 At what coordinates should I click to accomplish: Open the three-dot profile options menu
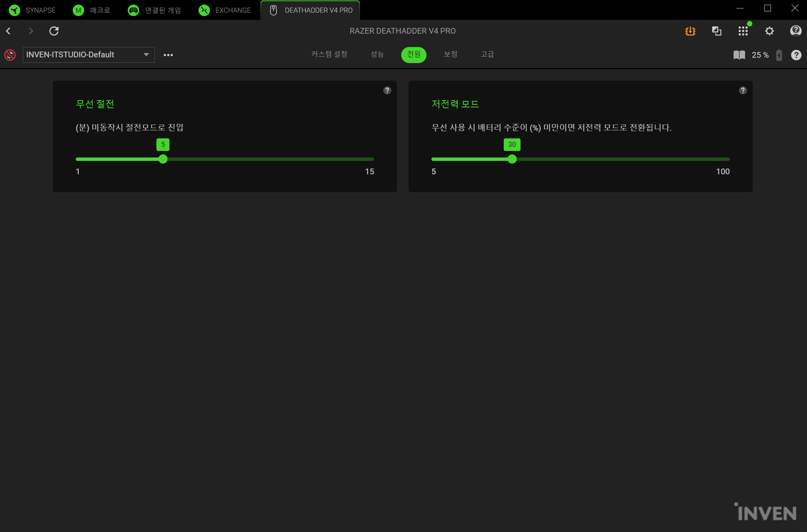click(x=168, y=55)
